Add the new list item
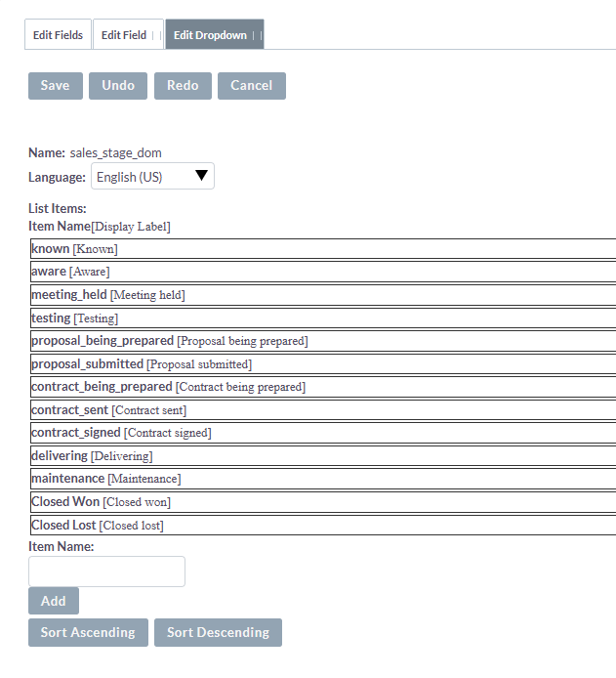 pos(54,601)
